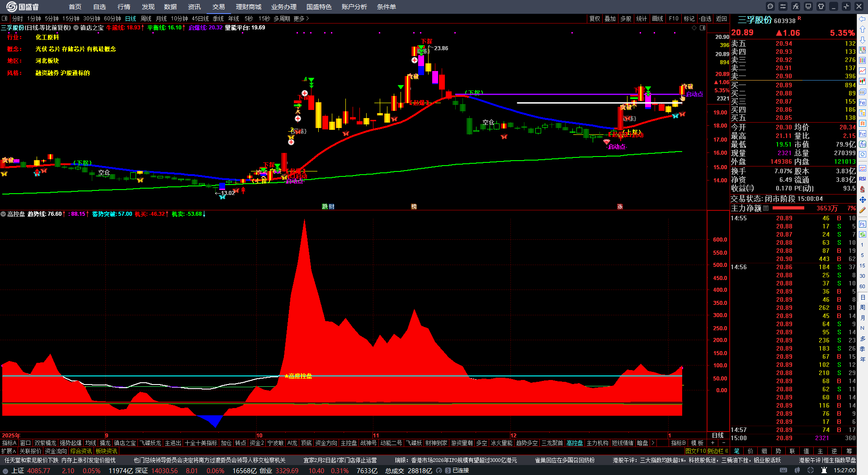This screenshot has width=868, height=475.
Task: Open the 多周期 multi-period selector
Action: (x=282, y=19)
